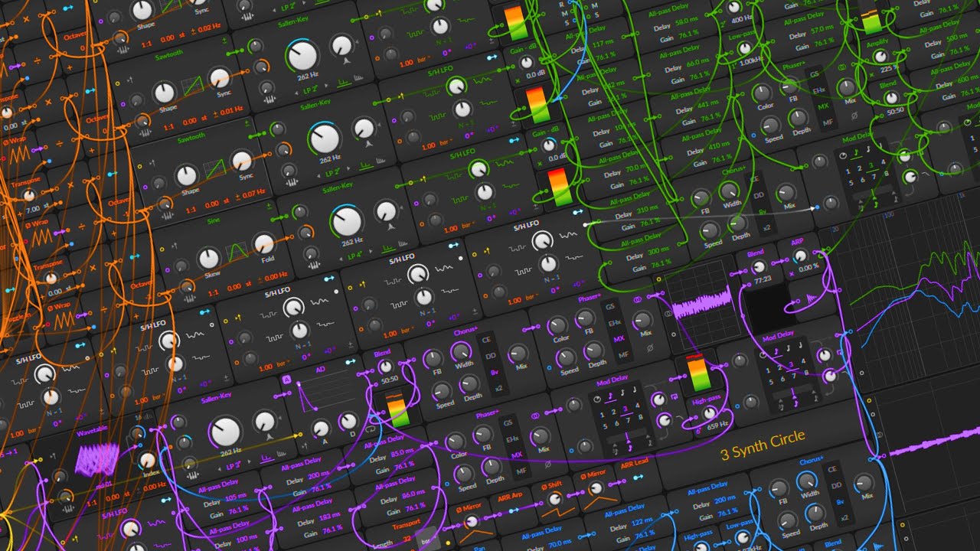The height and width of the screenshot is (551, 980).
Task: Select CE mode in the blue Chorus+
Action: point(831,469)
